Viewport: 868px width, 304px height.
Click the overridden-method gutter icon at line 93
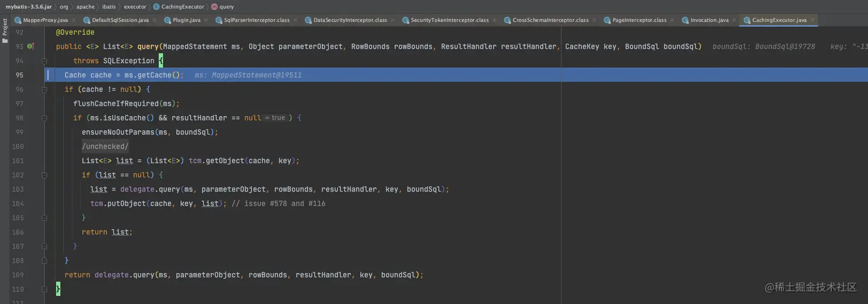point(31,46)
